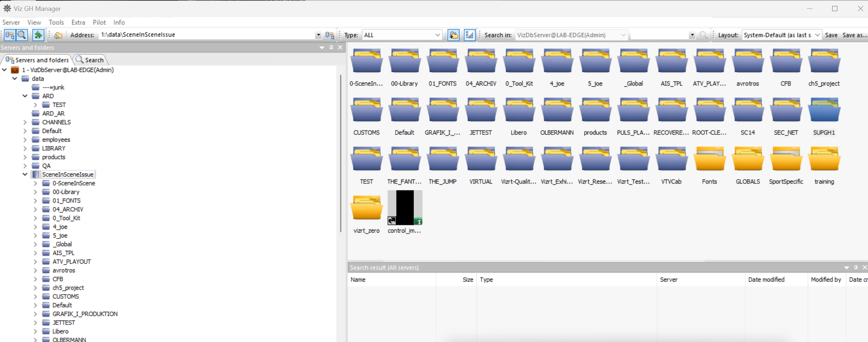Select the yellow Fonts folder icon
The image size is (868, 342).
pos(709,159)
